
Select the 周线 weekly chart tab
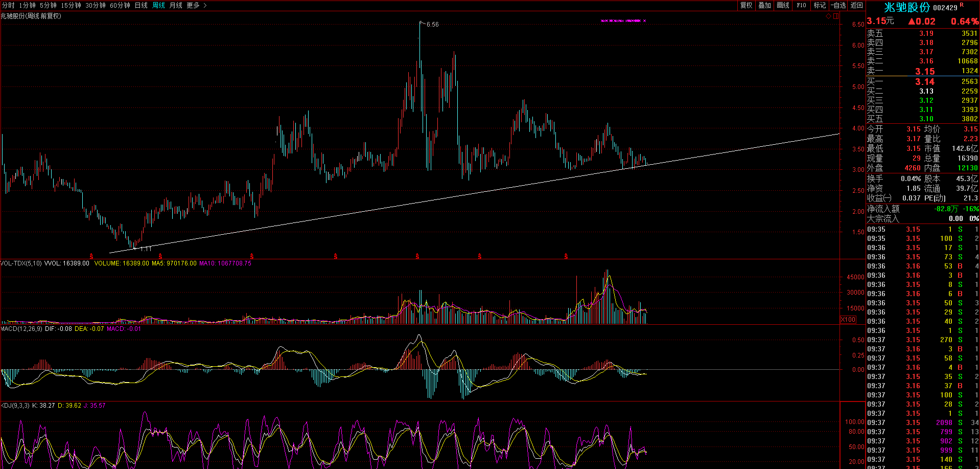pyautogui.click(x=158, y=5)
